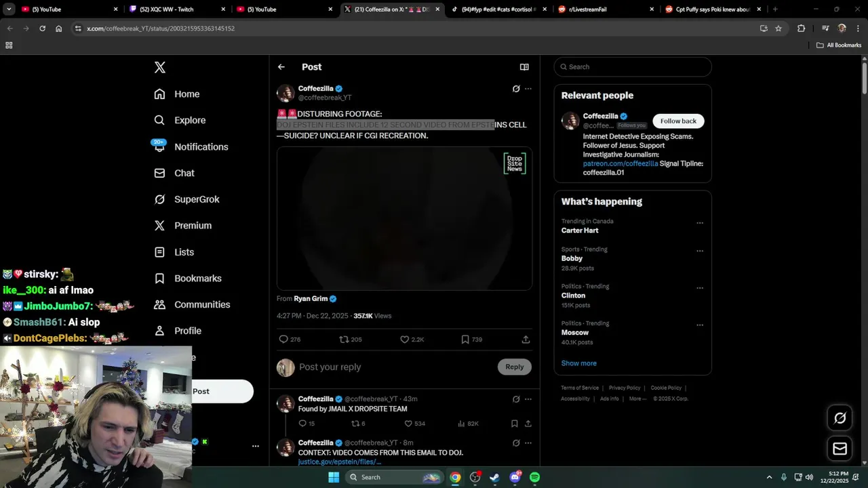
Task: Play the Drop Site News video
Action: point(404,219)
